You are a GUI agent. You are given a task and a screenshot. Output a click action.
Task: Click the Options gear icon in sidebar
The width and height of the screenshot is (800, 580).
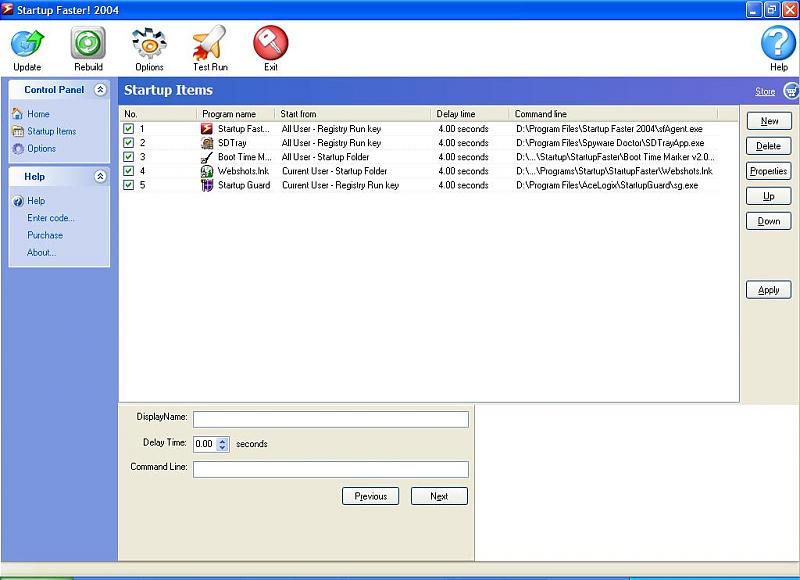point(18,148)
